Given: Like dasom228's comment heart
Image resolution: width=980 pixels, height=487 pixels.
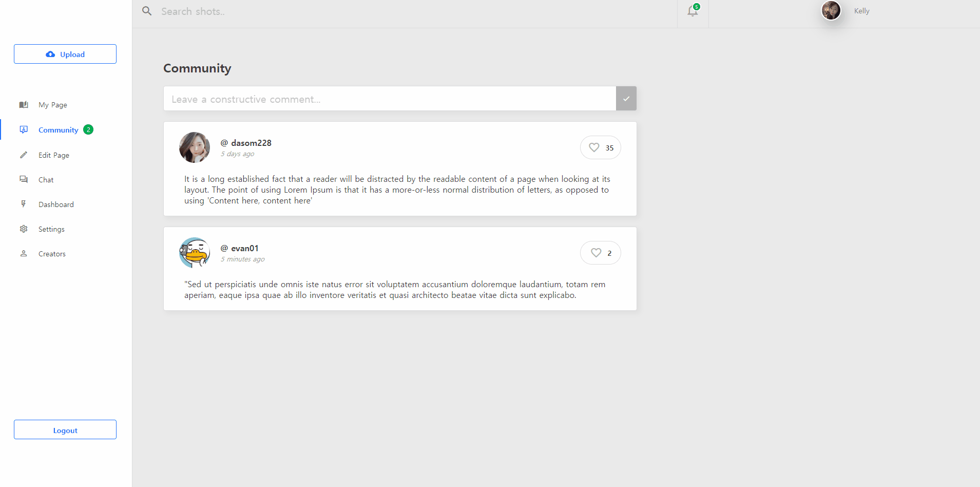Looking at the screenshot, I should tap(594, 147).
